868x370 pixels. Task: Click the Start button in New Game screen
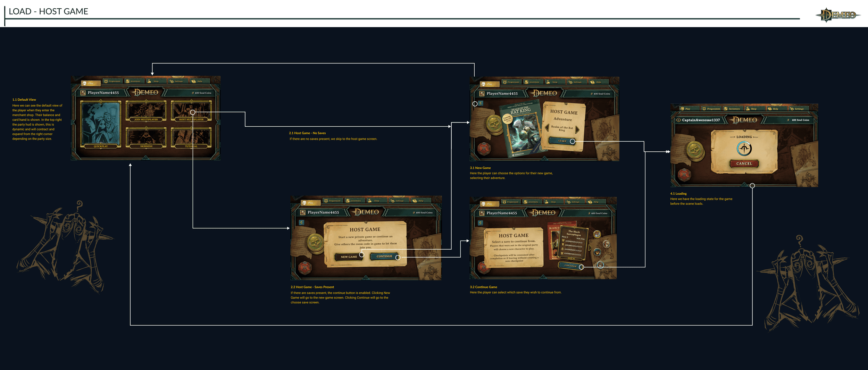click(x=562, y=141)
